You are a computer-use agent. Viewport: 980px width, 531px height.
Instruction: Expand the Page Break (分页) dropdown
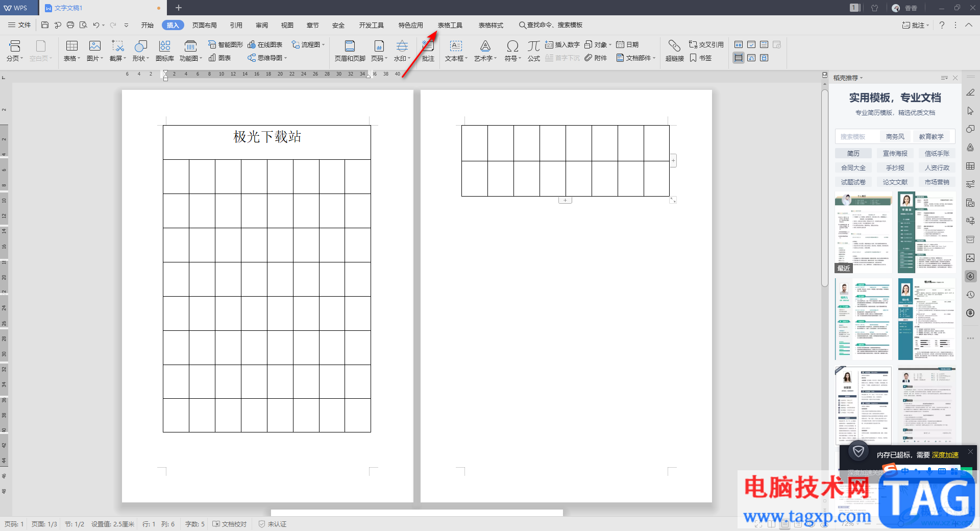point(15,58)
